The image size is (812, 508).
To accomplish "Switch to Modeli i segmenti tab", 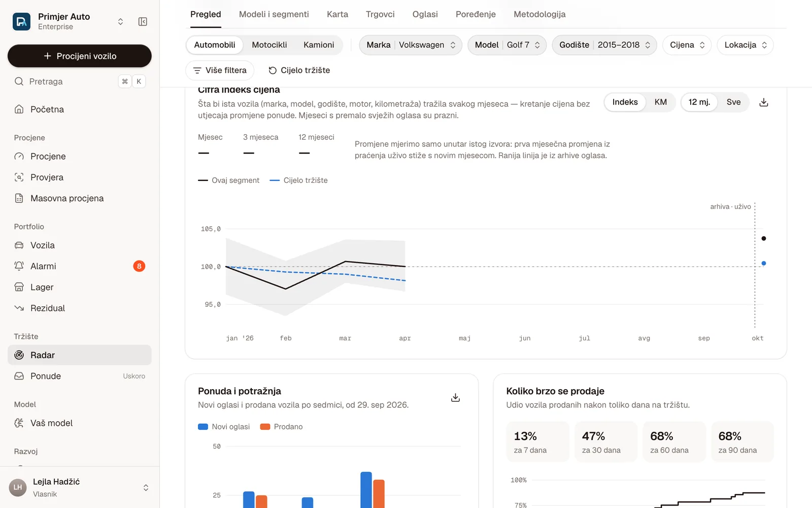I will click(x=274, y=14).
